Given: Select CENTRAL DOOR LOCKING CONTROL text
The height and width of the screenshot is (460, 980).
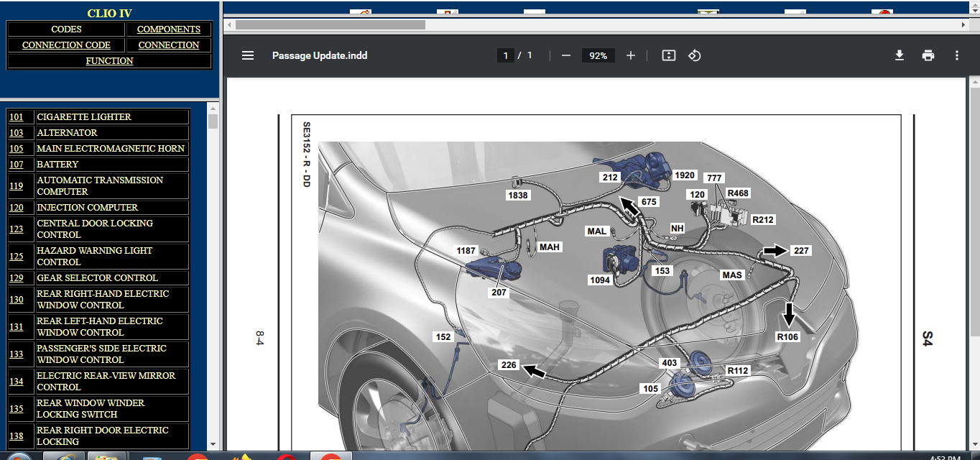Looking at the screenshot, I should (95, 229).
